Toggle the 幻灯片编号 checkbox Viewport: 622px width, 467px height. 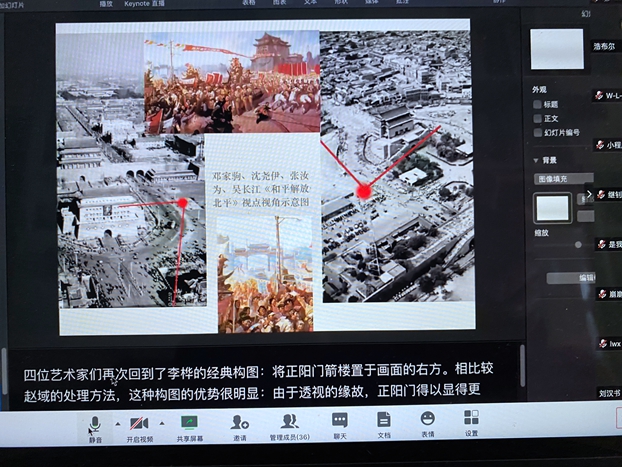pyautogui.click(x=538, y=133)
